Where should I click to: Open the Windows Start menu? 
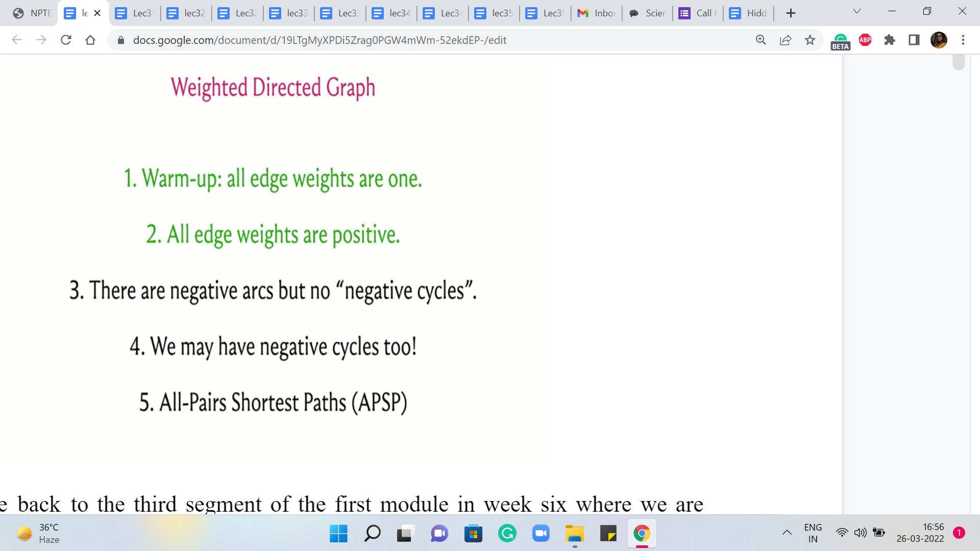click(x=338, y=534)
